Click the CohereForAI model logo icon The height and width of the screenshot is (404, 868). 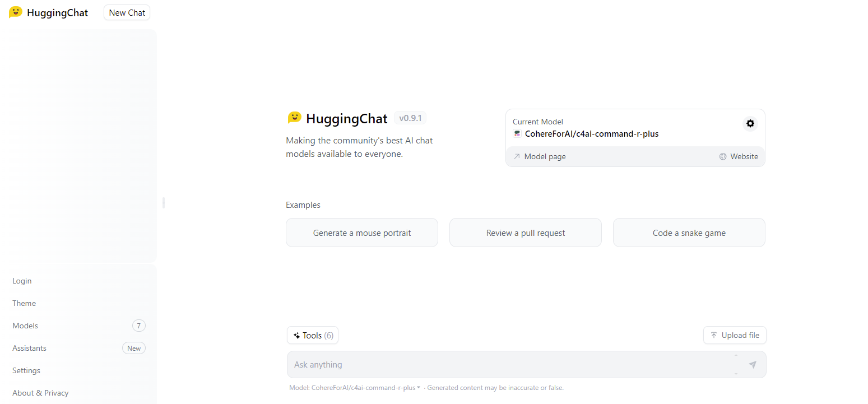(x=517, y=134)
